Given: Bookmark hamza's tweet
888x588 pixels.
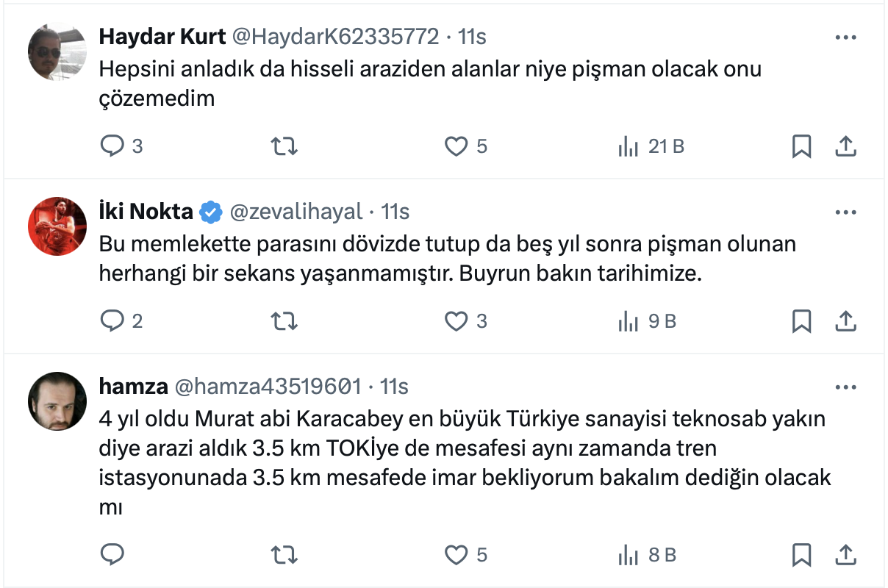Looking at the screenshot, I should point(801,555).
